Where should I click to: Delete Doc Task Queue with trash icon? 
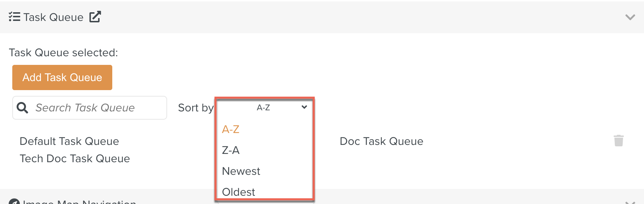coord(618,141)
